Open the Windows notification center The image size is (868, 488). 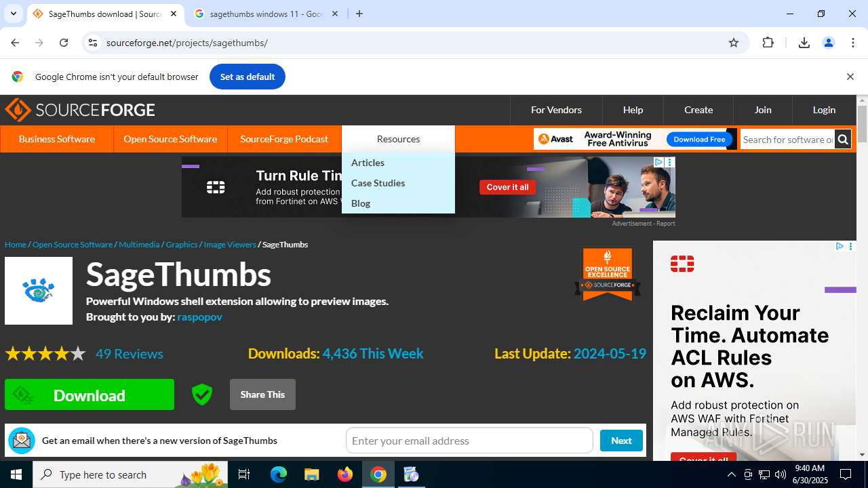(x=846, y=474)
